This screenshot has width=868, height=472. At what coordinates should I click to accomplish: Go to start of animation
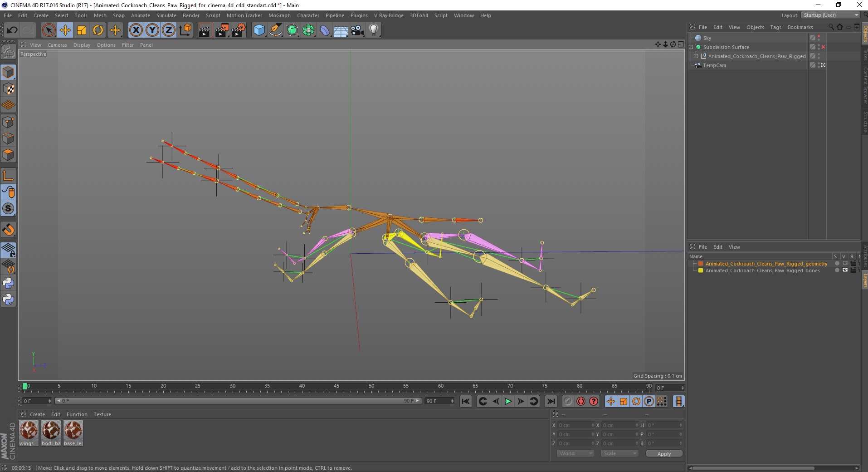point(466,401)
